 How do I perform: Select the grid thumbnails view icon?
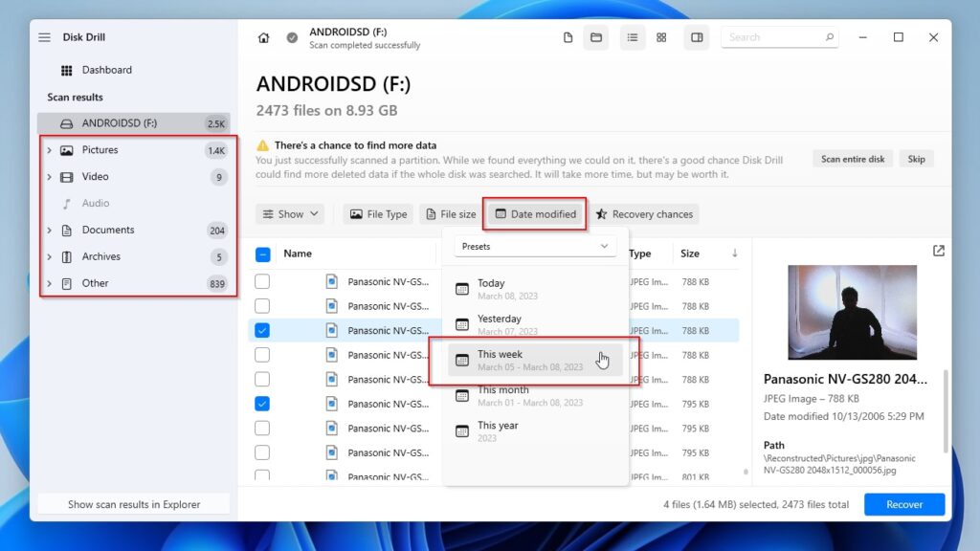click(661, 37)
